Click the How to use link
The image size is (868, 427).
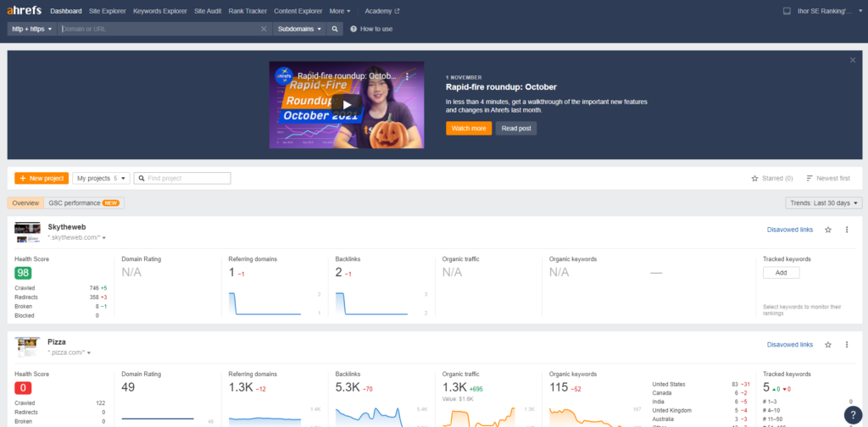pyautogui.click(x=376, y=29)
